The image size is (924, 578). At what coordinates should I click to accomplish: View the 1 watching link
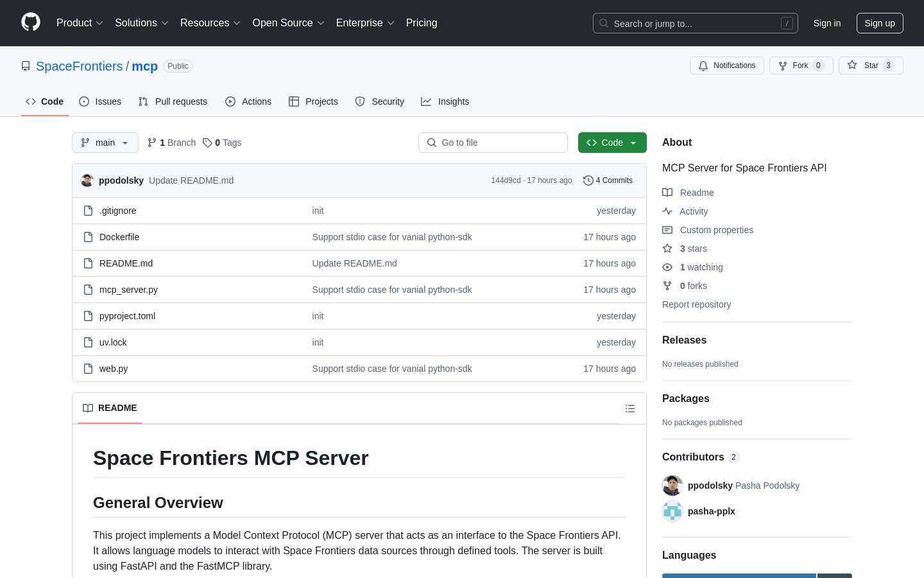tap(692, 267)
